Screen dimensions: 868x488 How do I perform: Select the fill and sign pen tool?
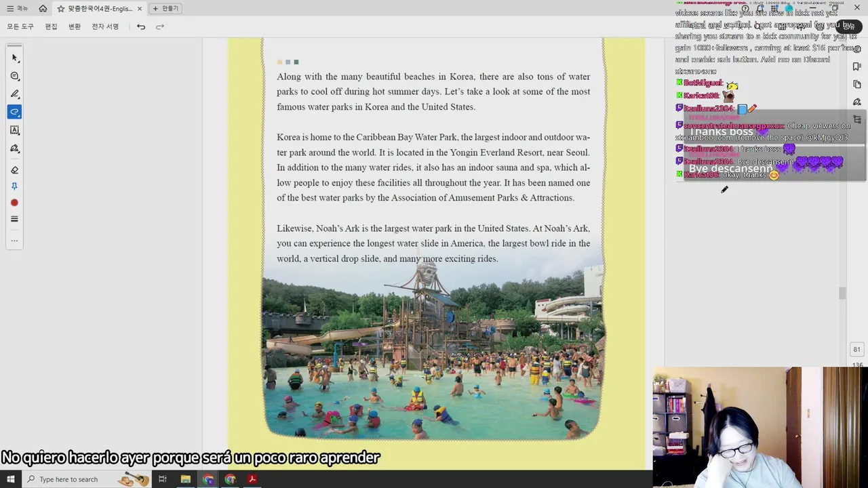coord(14,148)
